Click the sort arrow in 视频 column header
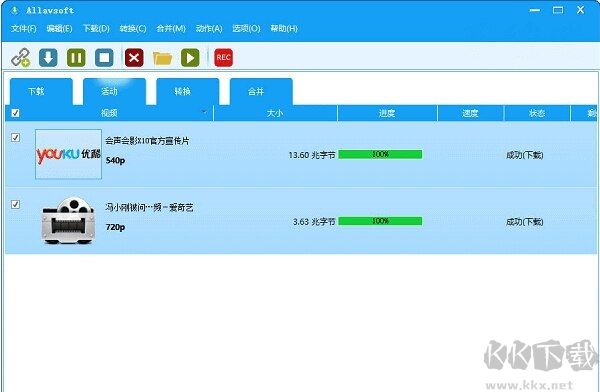The width and height of the screenshot is (600, 392). 204,112
